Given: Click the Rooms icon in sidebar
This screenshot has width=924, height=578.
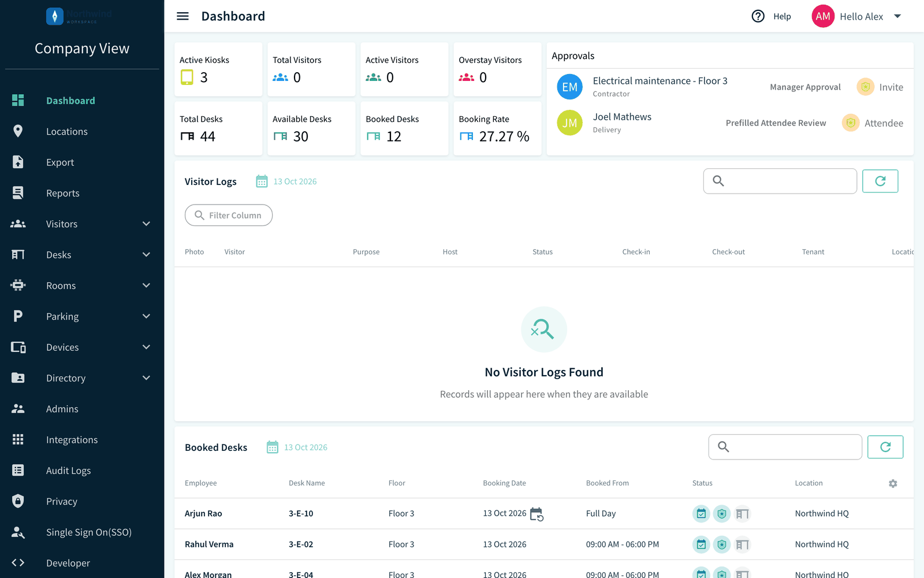Looking at the screenshot, I should tap(18, 285).
